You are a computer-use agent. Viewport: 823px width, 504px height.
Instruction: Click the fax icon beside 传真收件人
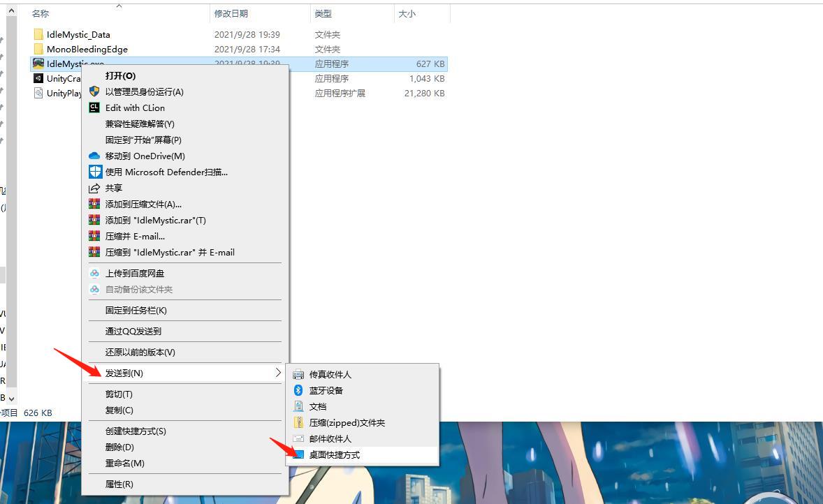tap(298, 374)
